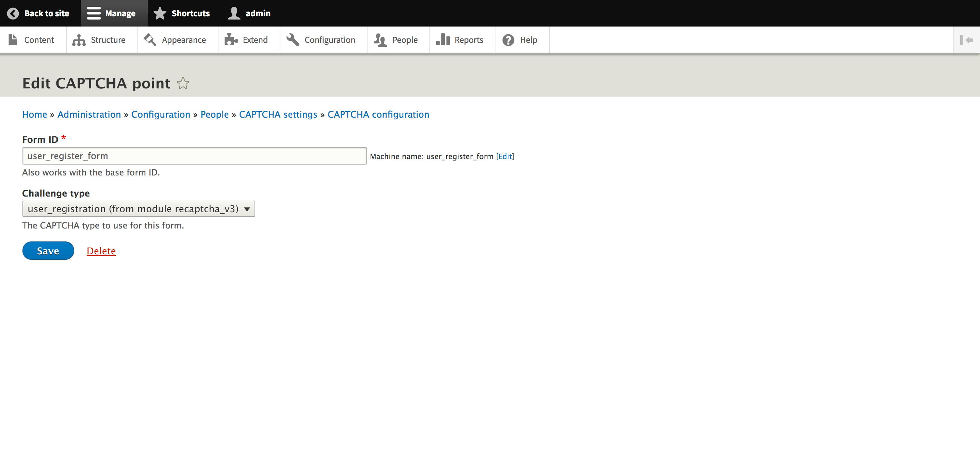Click Delete to remove CAPTCHA point
The image size is (980, 455).
pyautogui.click(x=101, y=251)
